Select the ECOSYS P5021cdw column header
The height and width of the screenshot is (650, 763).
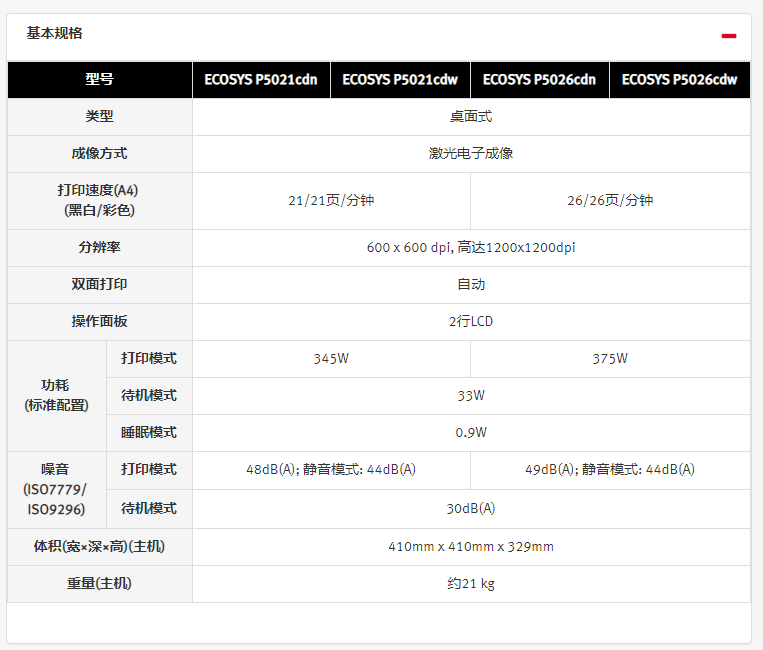coord(400,80)
